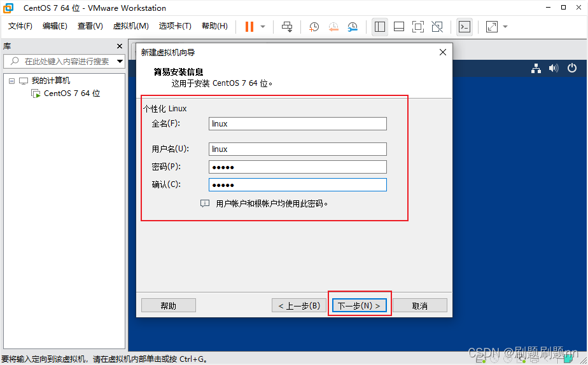Click the Unity mode toolbar icon

[437, 27]
